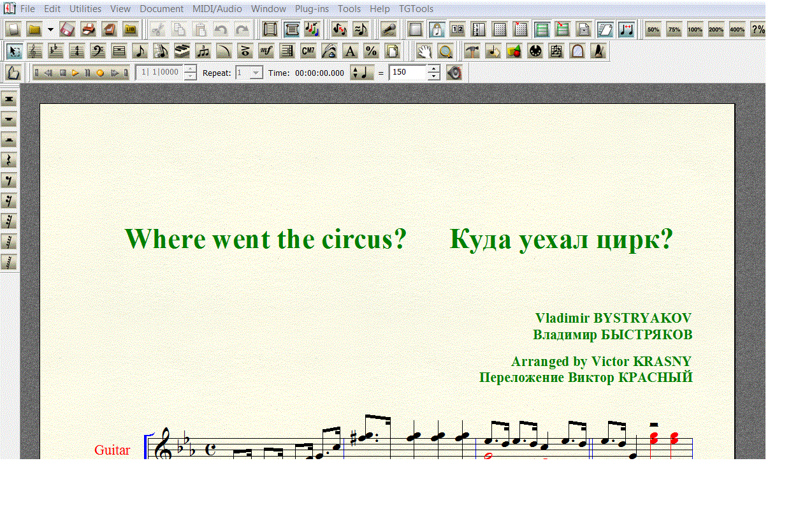
Task: Select the Repeat tool
Action: tap(287, 51)
